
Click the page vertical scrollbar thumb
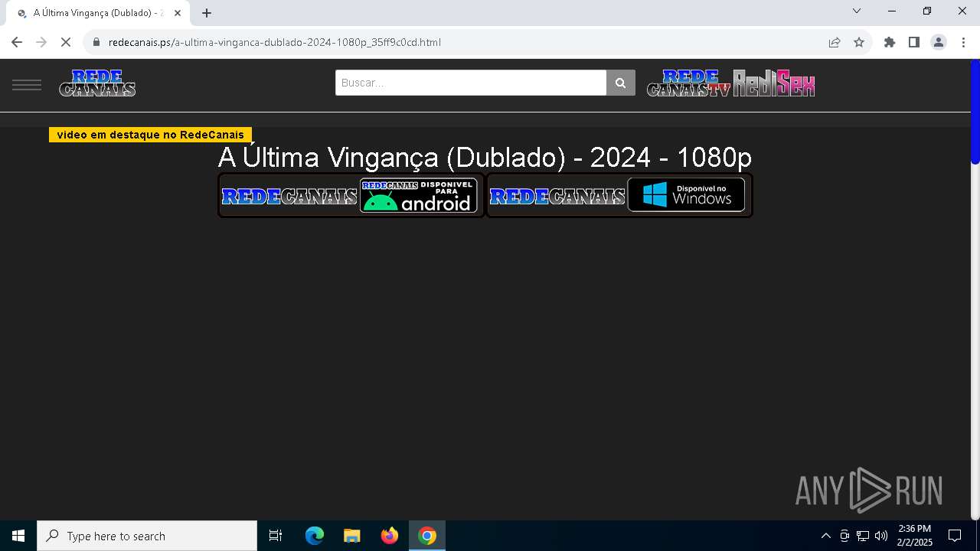tap(975, 112)
